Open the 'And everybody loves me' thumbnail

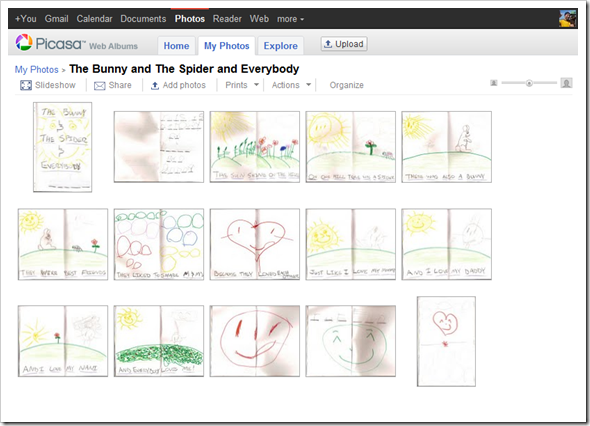coord(159,341)
